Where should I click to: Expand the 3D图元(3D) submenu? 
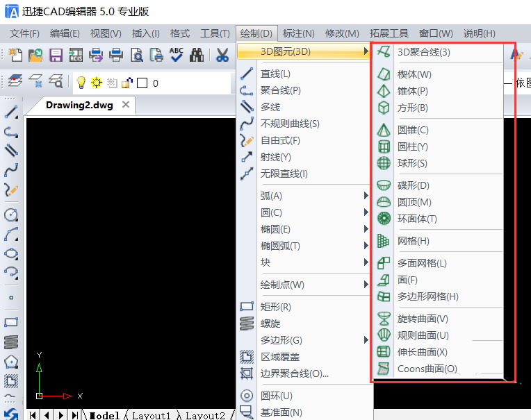pos(304,51)
